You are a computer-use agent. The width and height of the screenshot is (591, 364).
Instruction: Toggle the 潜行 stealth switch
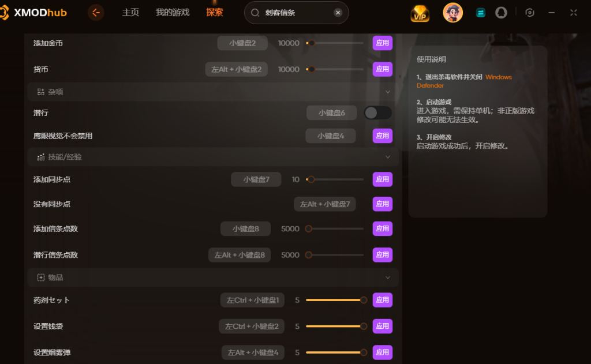(377, 112)
